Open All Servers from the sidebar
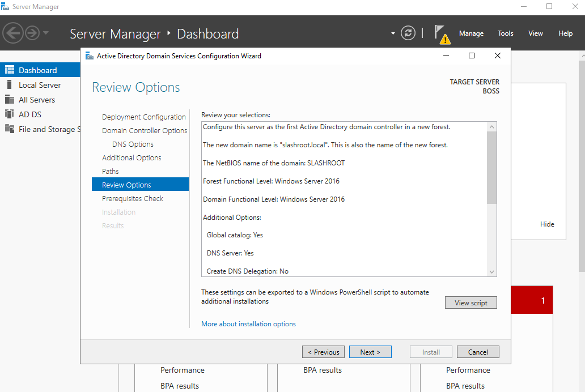The image size is (585, 392). pos(37,100)
